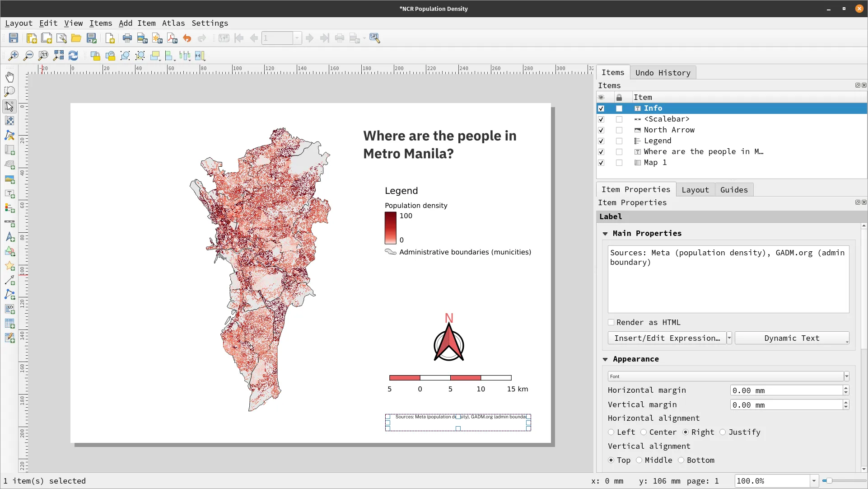The width and height of the screenshot is (868, 489).
Task: Select Center horizontal alignment
Action: pos(644,432)
